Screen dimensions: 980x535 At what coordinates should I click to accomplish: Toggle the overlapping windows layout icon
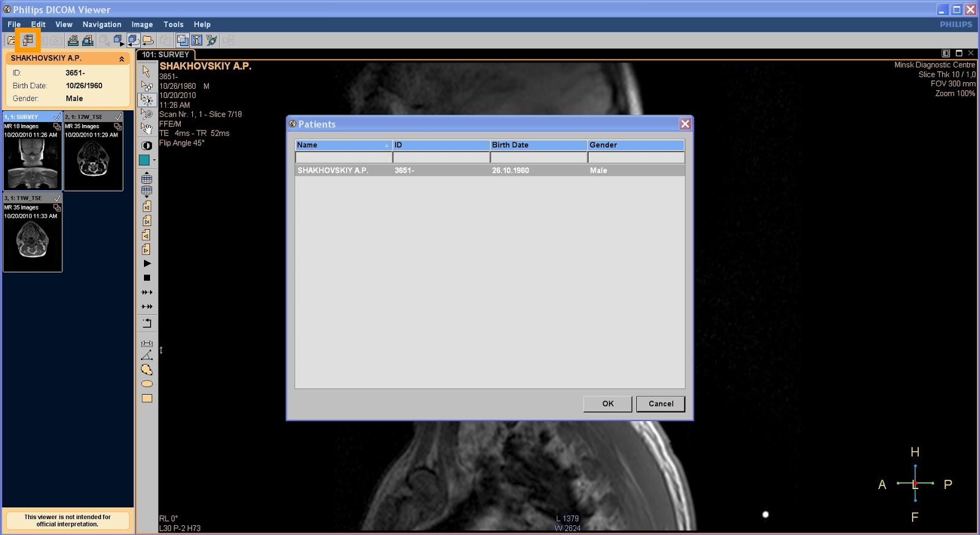(x=183, y=40)
